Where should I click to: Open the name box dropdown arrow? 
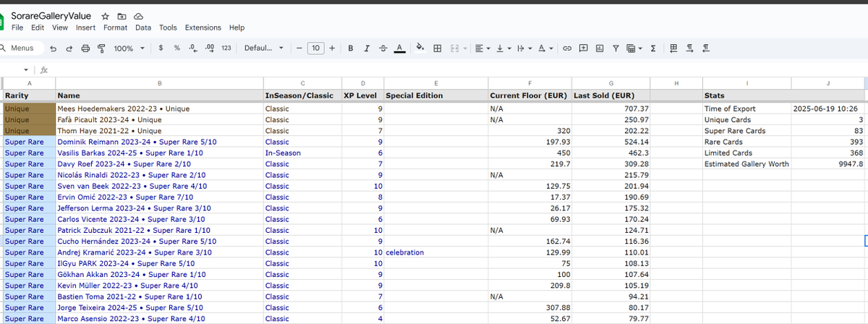click(27, 70)
